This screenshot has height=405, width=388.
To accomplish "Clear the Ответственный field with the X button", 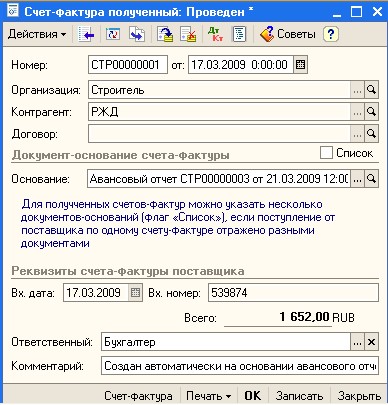I will pyautogui.click(x=371, y=342).
